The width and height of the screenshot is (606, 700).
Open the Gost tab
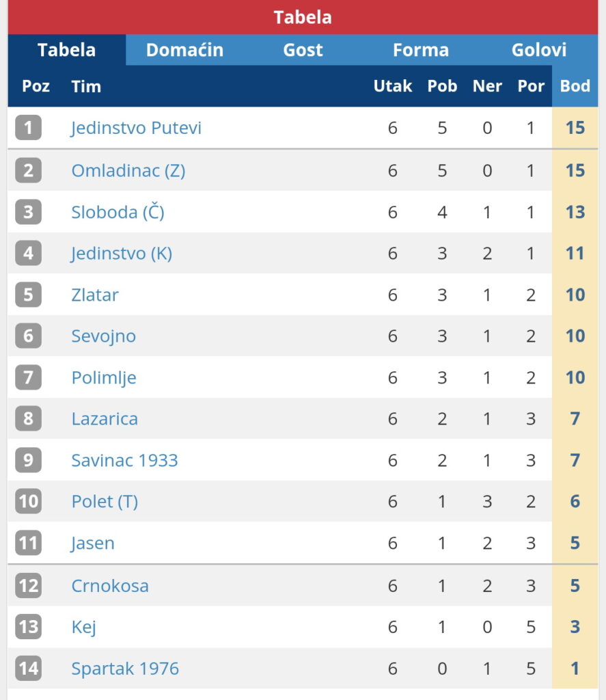[x=303, y=50]
